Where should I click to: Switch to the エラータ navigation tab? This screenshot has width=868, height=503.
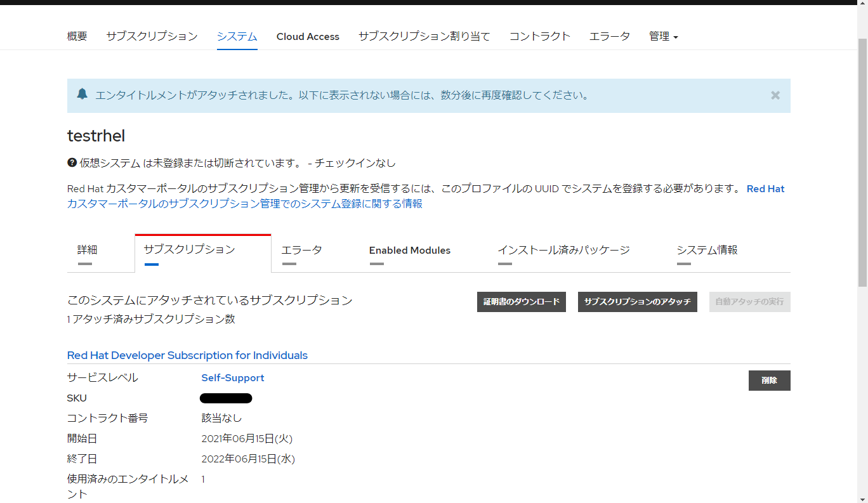coord(609,36)
